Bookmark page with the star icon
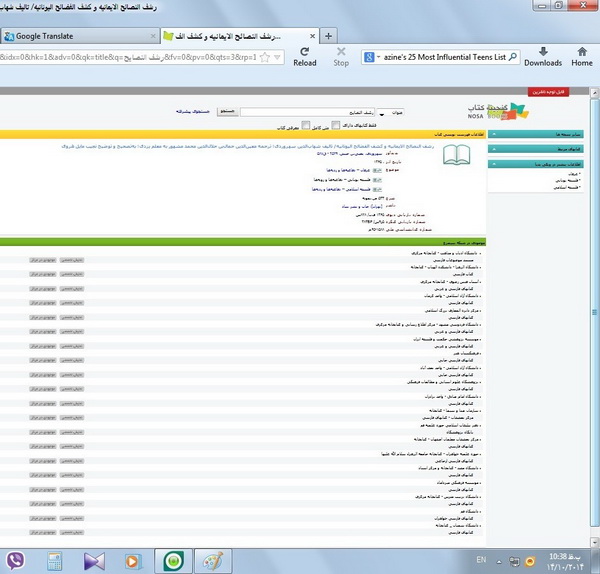The image size is (600, 574). (x=265, y=57)
